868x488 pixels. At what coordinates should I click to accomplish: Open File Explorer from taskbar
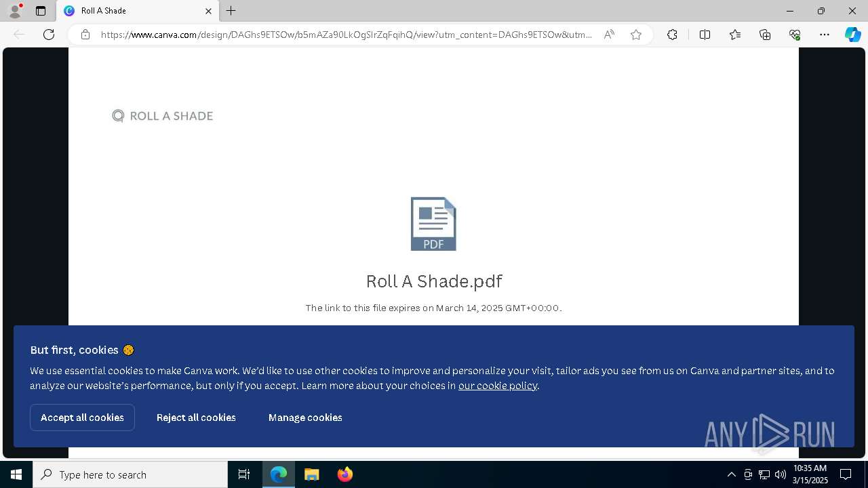[312, 474]
